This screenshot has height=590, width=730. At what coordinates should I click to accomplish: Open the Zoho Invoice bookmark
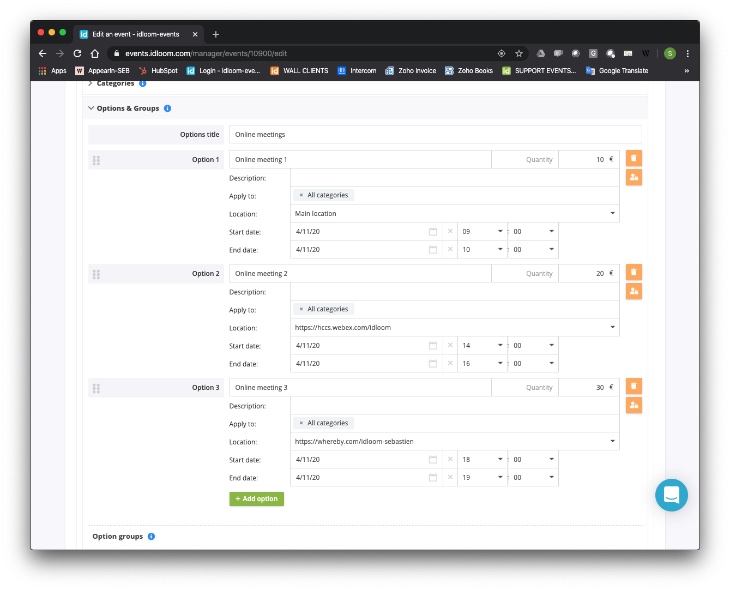point(411,71)
